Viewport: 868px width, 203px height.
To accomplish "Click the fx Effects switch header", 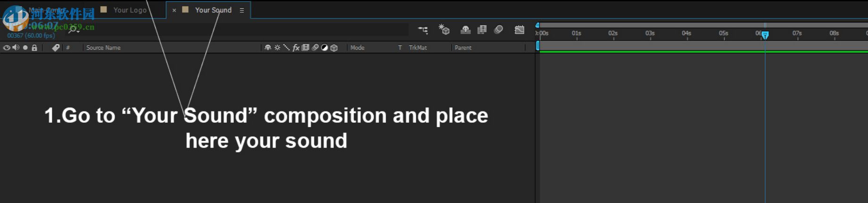I will [296, 48].
